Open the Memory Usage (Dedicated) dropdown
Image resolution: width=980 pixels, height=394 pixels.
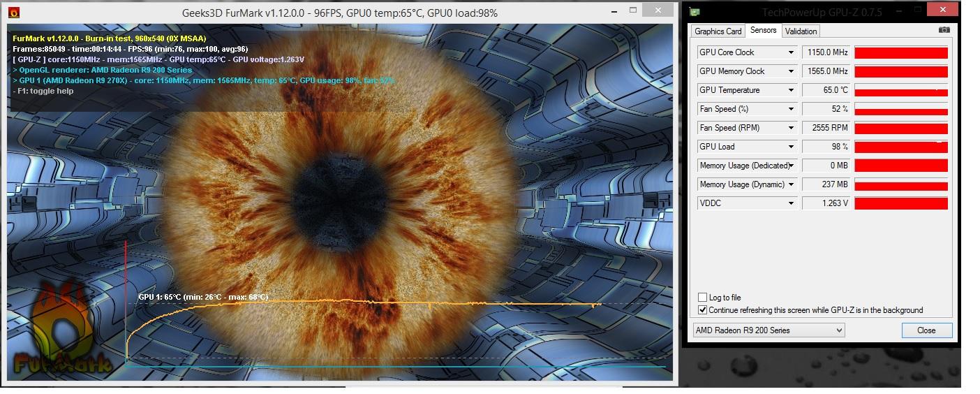coord(791,166)
